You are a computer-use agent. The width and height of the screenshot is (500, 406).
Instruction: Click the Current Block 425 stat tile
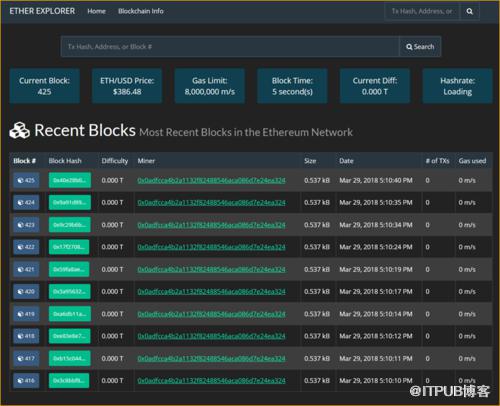click(45, 86)
